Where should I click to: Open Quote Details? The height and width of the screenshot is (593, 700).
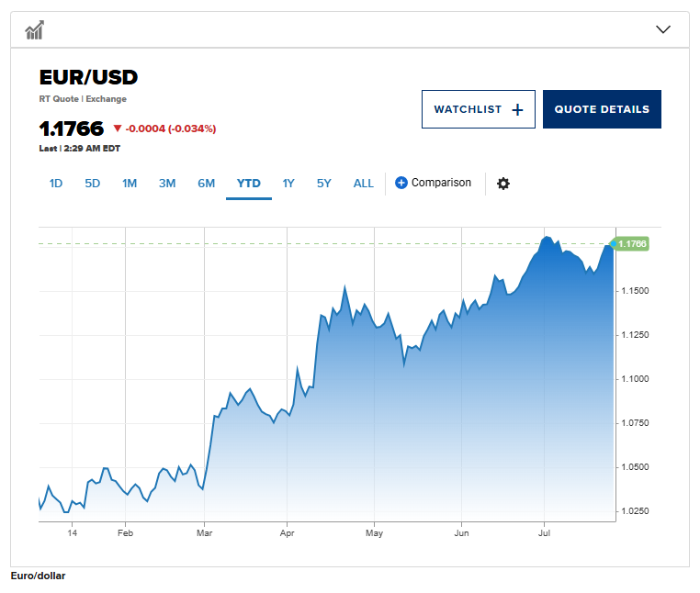coord(602,109)
